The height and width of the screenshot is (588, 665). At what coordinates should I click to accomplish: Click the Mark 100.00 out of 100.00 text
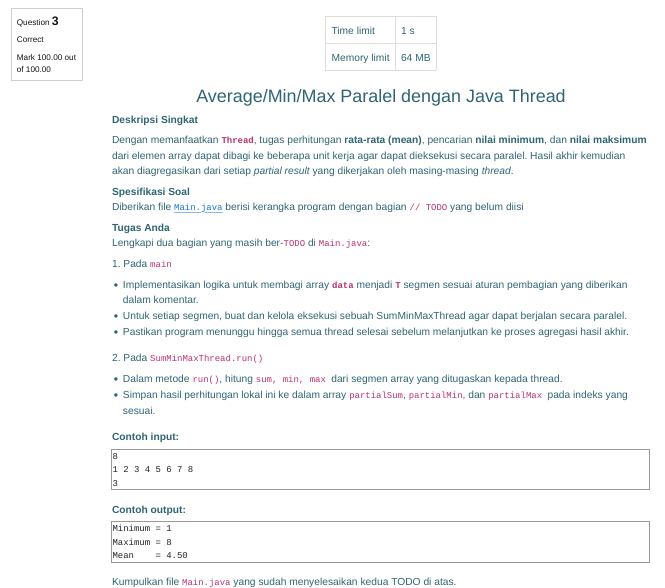[46, 63]
